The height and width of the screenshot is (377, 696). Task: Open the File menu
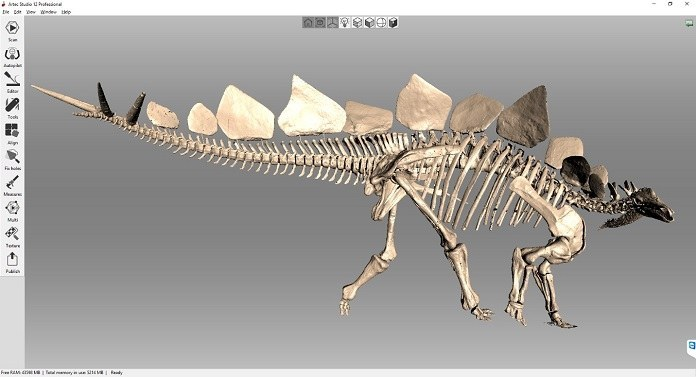pyautogui.click(x=6, y=12)
